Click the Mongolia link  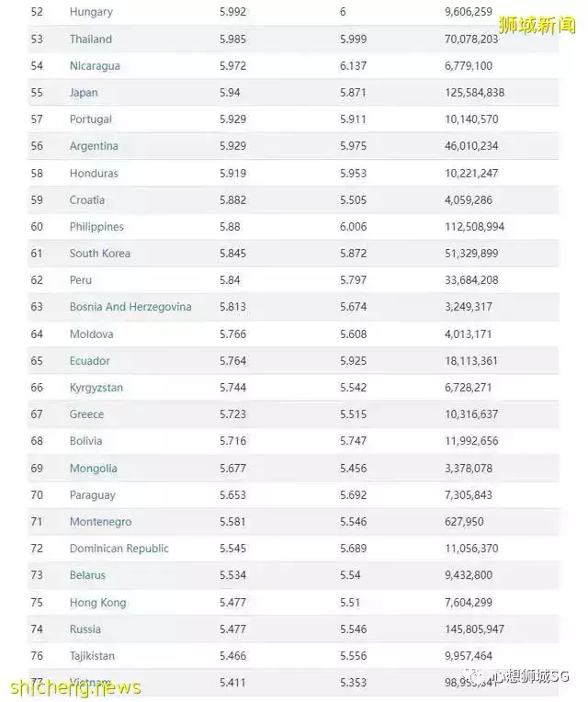tap(94, 468)
